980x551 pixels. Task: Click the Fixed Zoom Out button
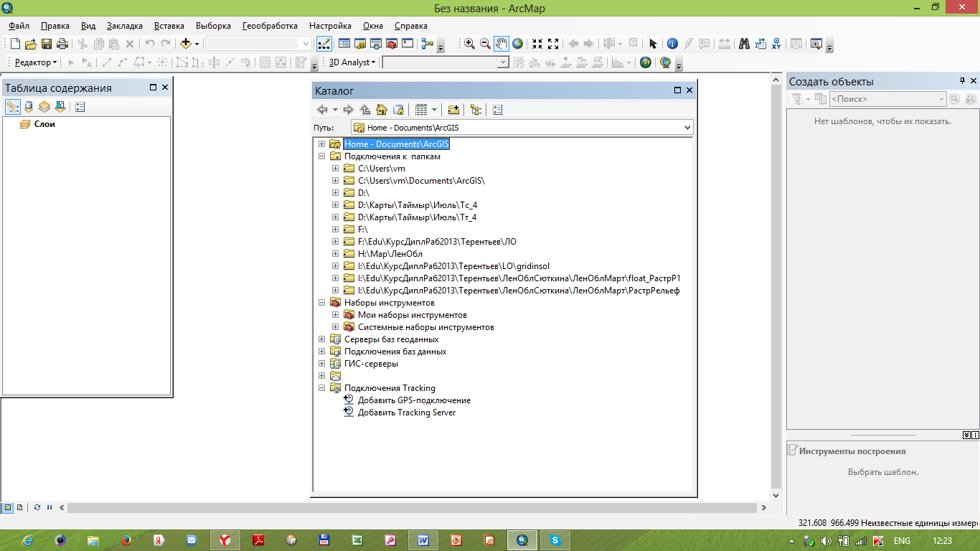[x=554, y=44]
